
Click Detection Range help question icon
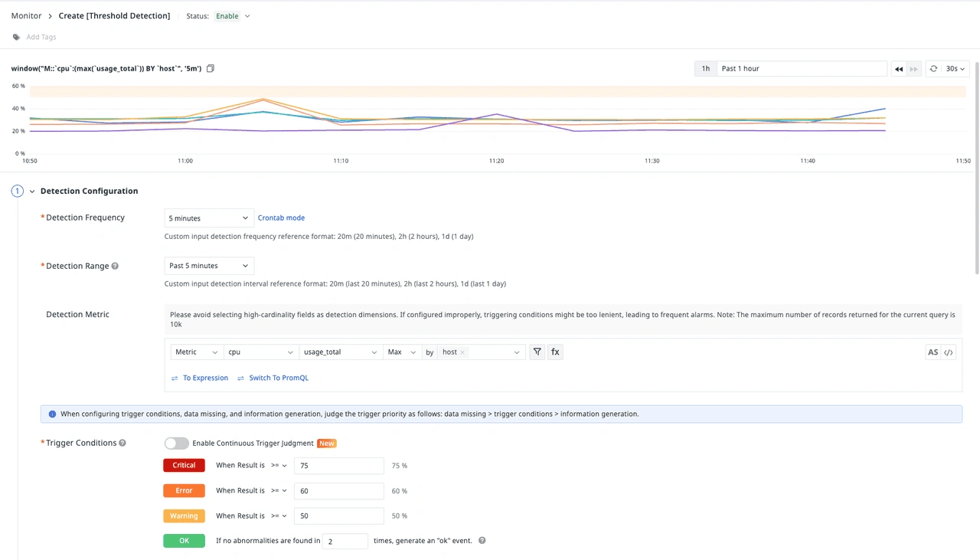115,266
